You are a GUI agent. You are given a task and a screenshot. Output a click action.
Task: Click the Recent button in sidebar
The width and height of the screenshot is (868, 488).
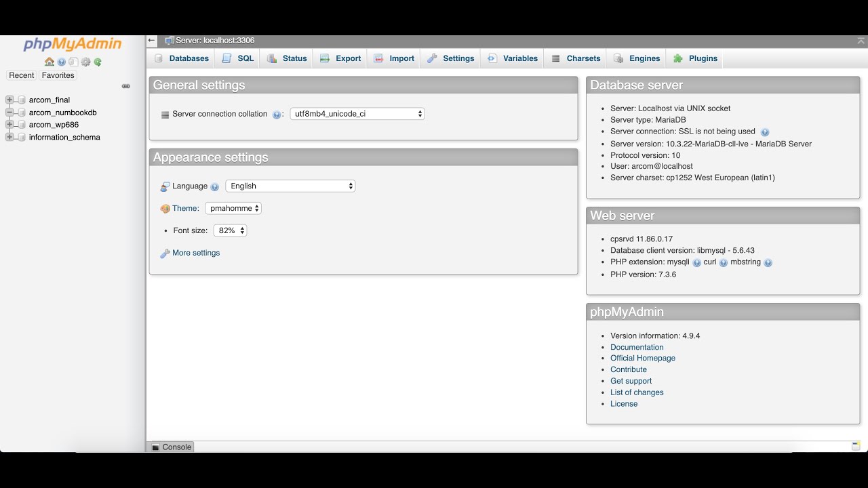coord(22,75)
